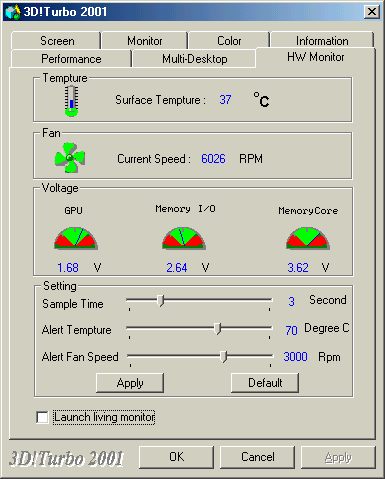Open the Screen tab
385x479 pixels.
click(56, 41)
